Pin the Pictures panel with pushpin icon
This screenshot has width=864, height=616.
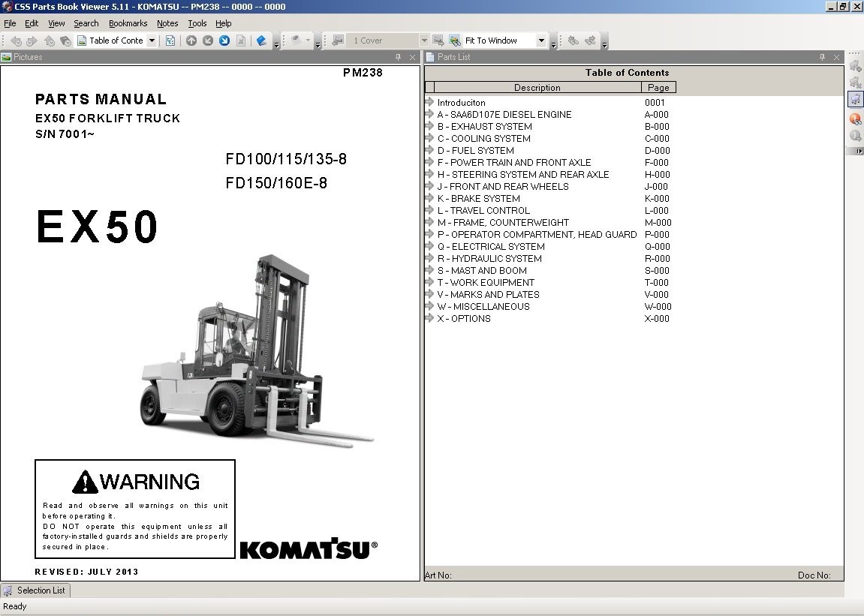point(399,57)
